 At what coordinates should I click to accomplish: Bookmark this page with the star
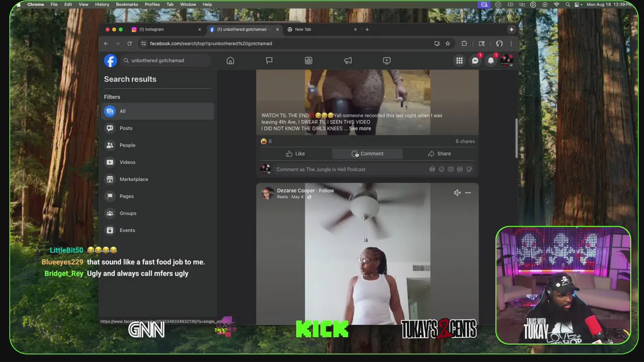point(447,44)
